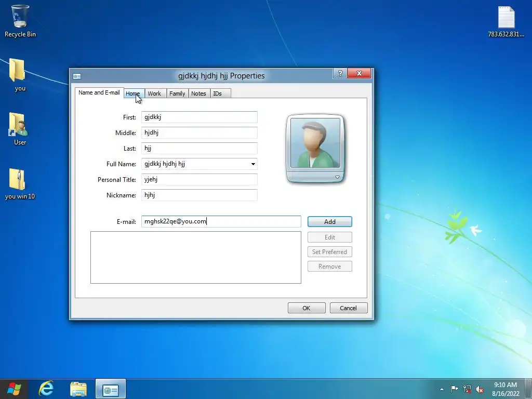Screen dimensions: 532x399
Task: Click into the Middle name field
Action: pyautogui.click(x=199, y=132)
